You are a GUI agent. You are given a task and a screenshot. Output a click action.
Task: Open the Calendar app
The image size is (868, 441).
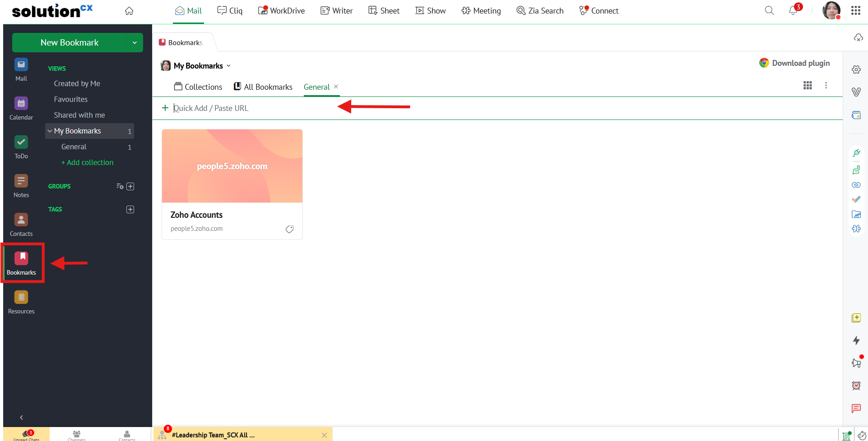point(21,109)
